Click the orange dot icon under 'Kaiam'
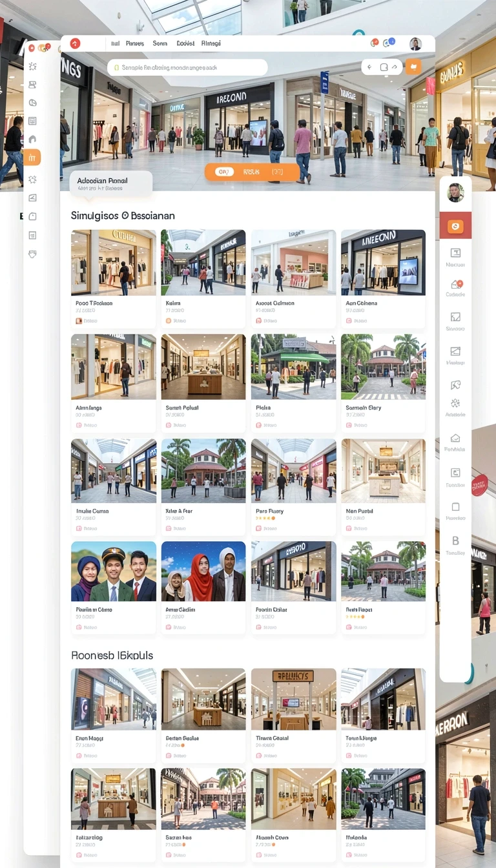 coord(169,320)
